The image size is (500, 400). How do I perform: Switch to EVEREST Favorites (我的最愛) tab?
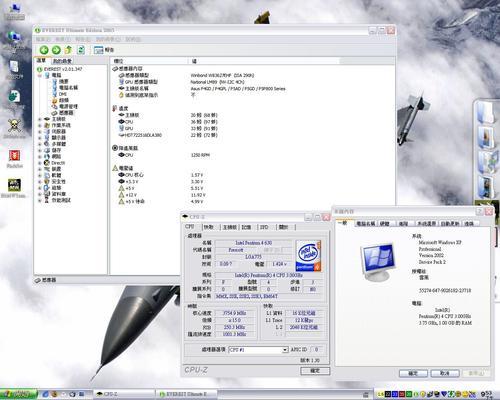pyautogui.click(x=62, y=61)
